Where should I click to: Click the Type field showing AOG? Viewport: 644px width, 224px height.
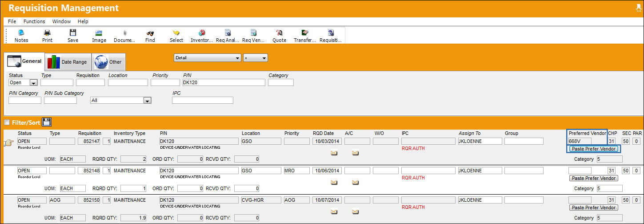point(61,200)
